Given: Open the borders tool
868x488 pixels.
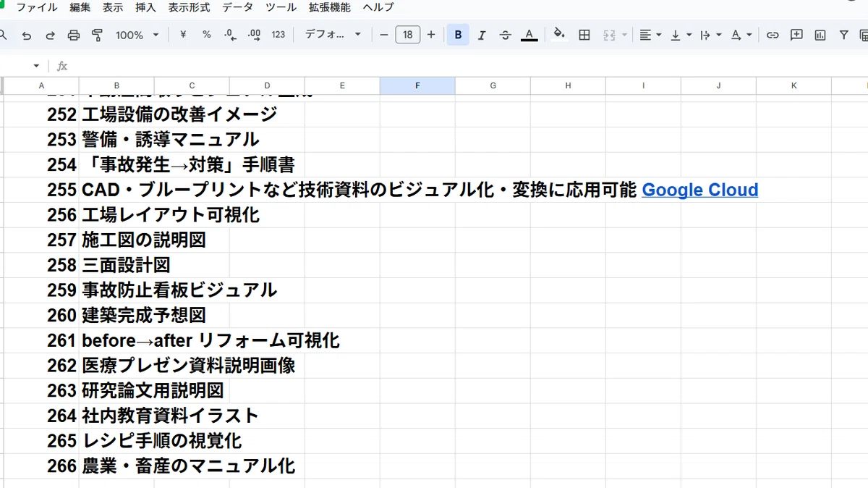Looking at the screenshot, I should 585,35.
